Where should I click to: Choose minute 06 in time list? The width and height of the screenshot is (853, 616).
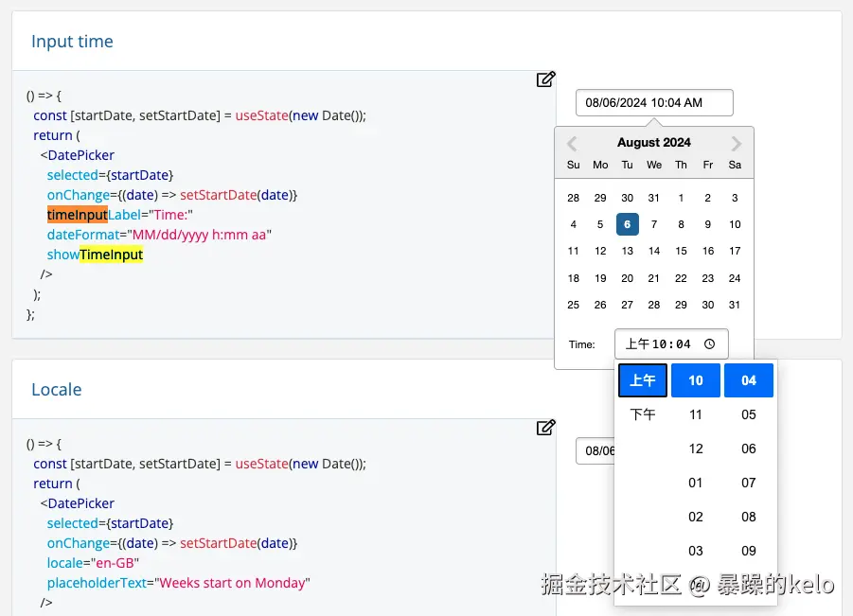pyautogui.click(x=749, y=449)
